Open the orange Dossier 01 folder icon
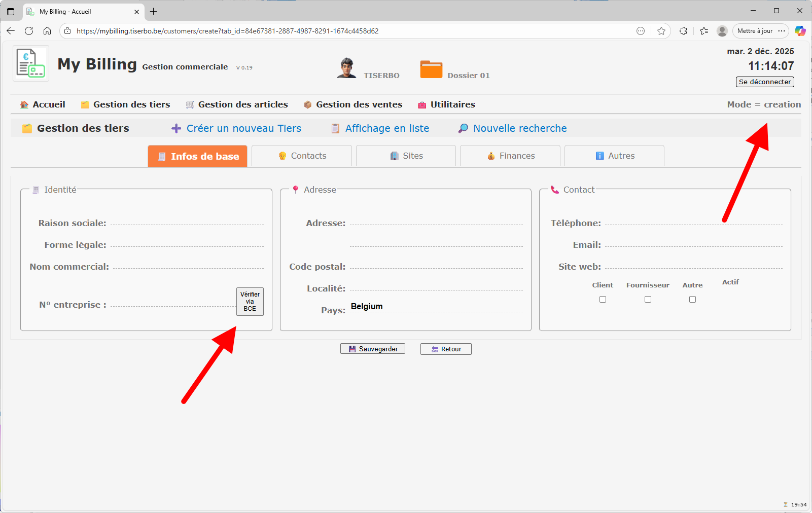812x513 pixels. [x=431, y=69]
